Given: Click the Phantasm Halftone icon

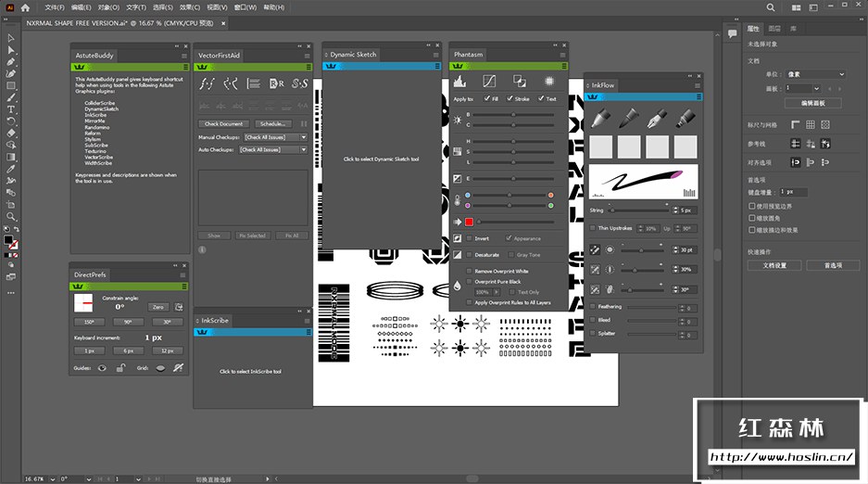Looking at the screenshot, I should tap(549, 82).
